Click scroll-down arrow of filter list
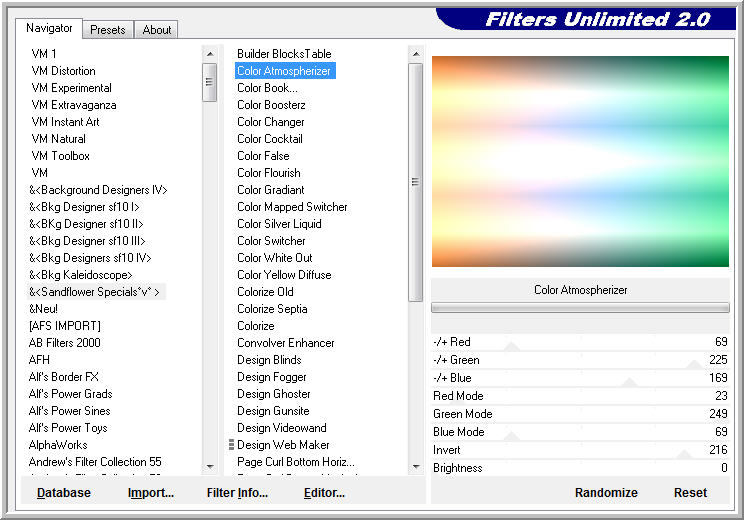The width and height of the screenshot is (744, 520). pos(416,467)
